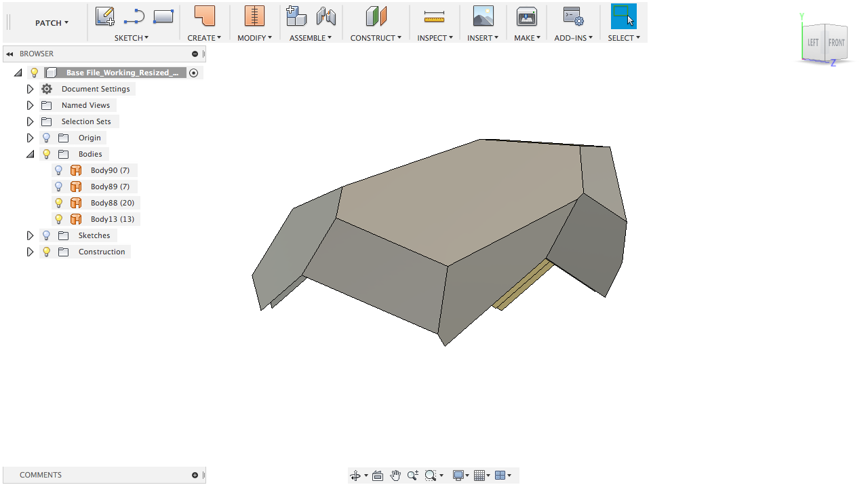
Task: Expand the Named Views node
Action: coord(30,105)
